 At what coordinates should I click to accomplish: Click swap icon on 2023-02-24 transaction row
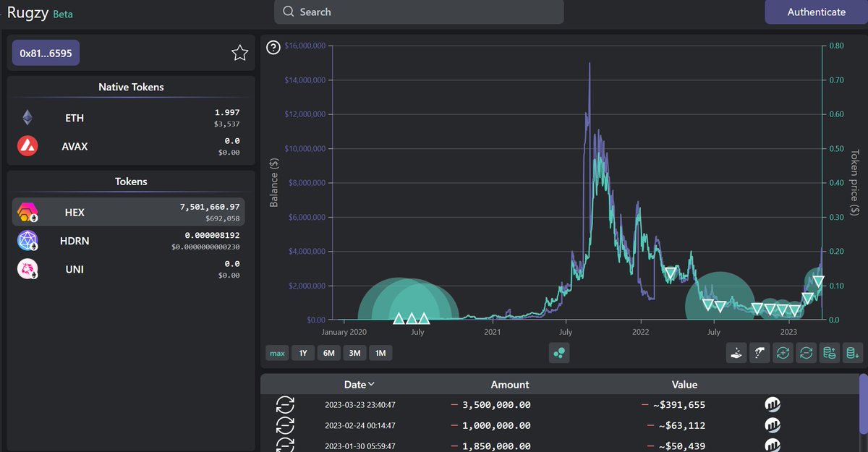coord(286,425)
